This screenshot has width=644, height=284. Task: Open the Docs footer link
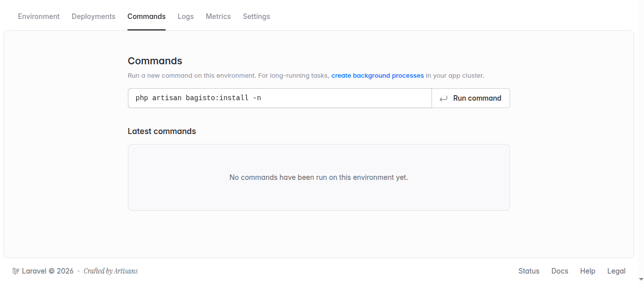coord(560,271)
